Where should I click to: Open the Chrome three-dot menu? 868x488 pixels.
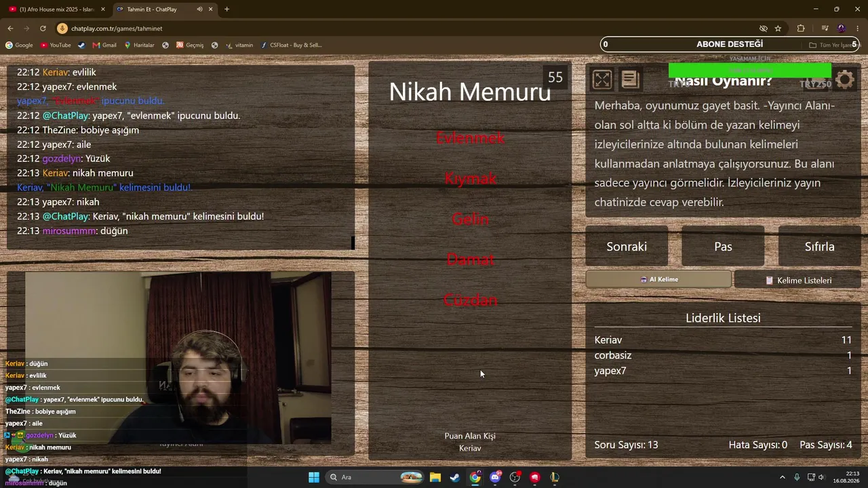click(x=858, y=28)
